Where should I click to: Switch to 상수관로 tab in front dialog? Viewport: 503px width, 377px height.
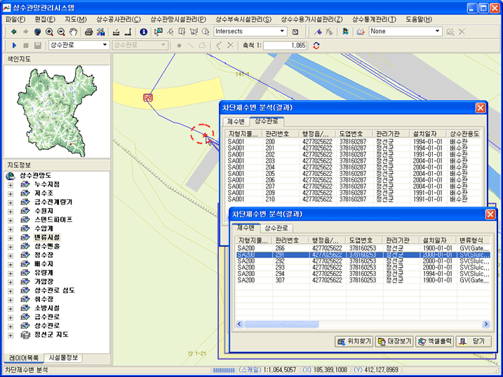click(x=276, y=228)
